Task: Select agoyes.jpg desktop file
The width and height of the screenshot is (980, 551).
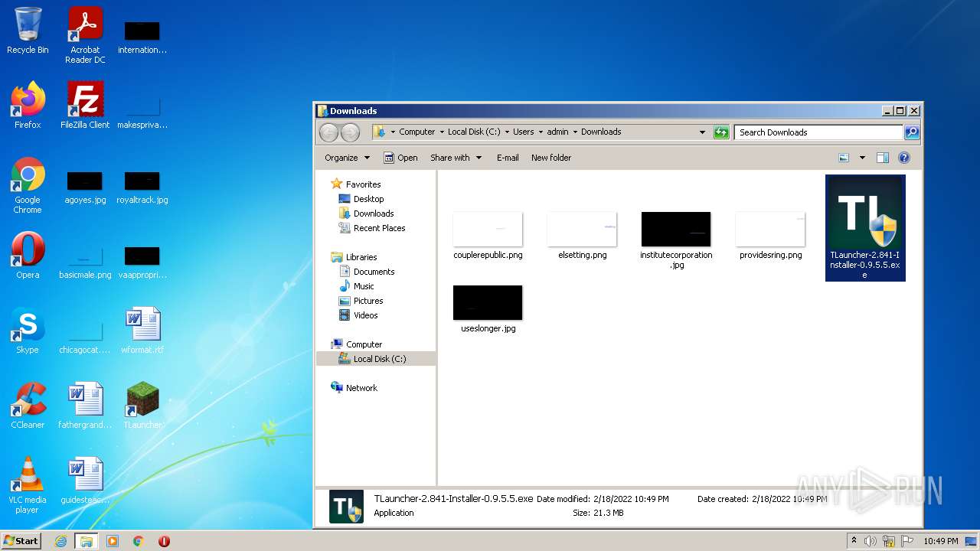Action: [85, 187]
